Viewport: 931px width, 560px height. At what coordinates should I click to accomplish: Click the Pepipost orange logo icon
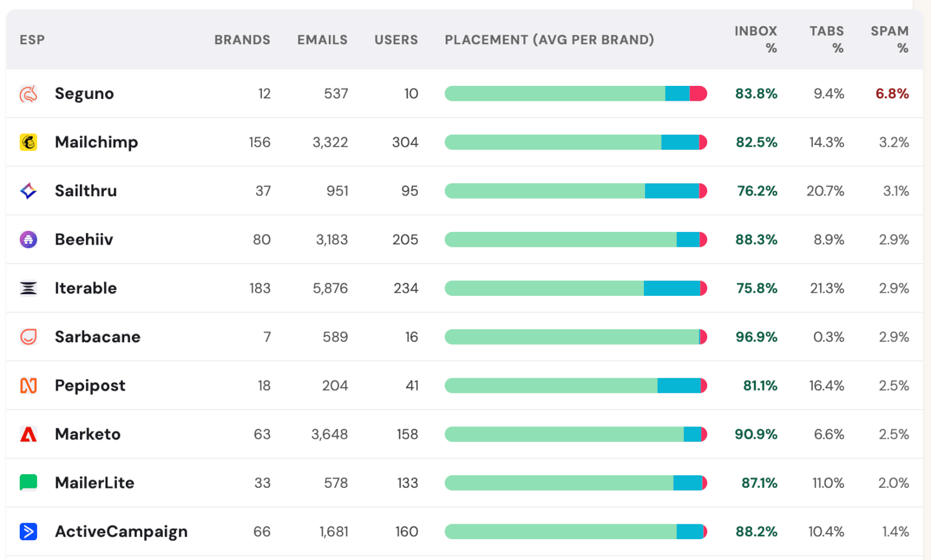(29, 386)
